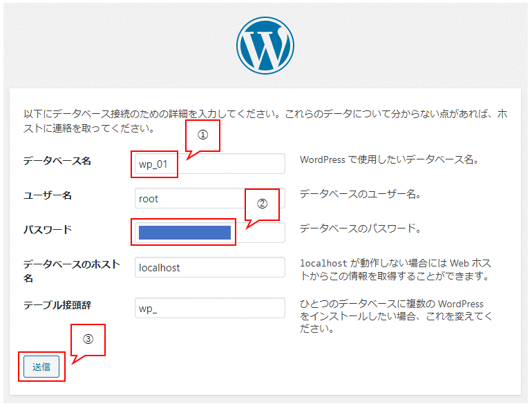Click the description 'データベースのパスワード。'
The width and height of the screenshot is (532, 408).
click(x=361, y=229)
